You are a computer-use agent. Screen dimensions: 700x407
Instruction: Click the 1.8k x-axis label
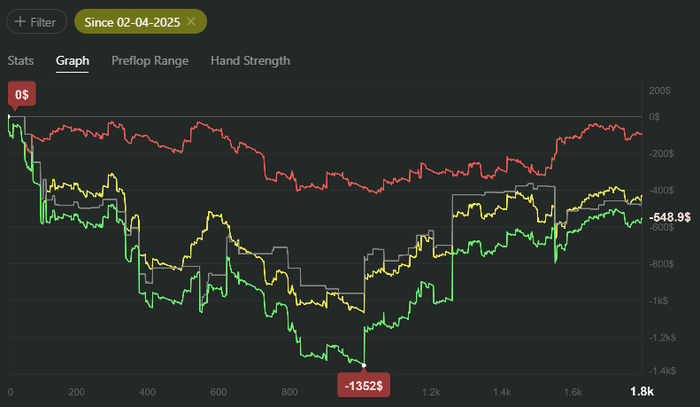click(641, 390)
